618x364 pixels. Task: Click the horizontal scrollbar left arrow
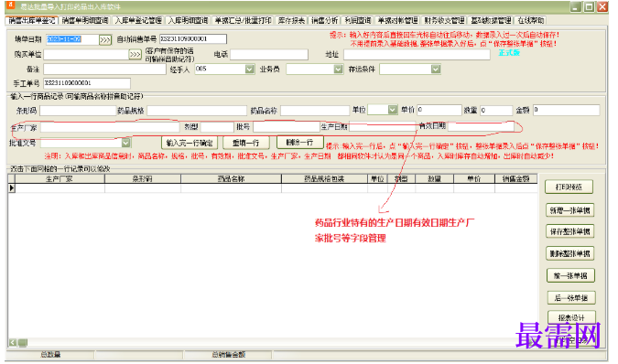pos(13,342)
